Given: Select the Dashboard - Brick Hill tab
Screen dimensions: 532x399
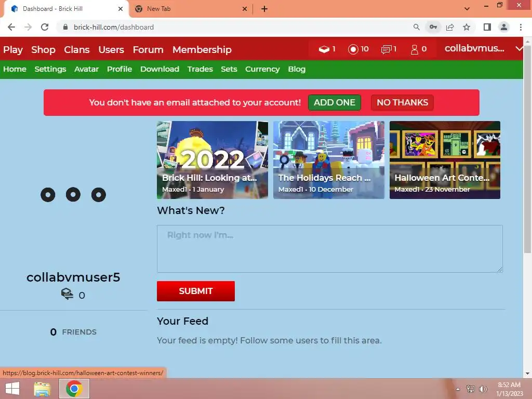Looking at the screenshot, I should (66, 9).
